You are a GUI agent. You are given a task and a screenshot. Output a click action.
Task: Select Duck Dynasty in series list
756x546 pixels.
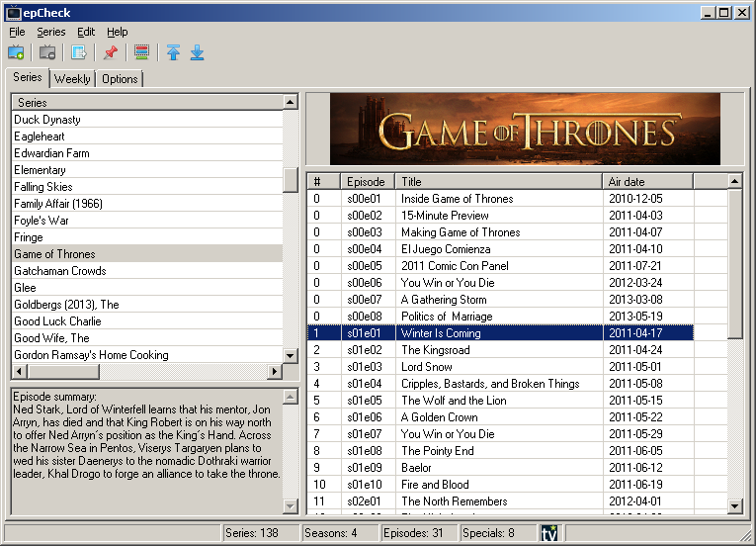(147, 120)
